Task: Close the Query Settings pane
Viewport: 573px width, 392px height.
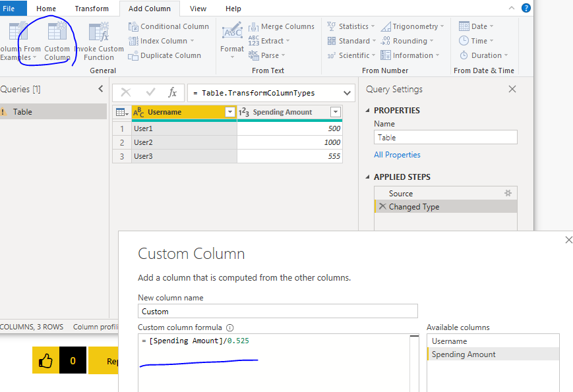Action: coord(512,89)
